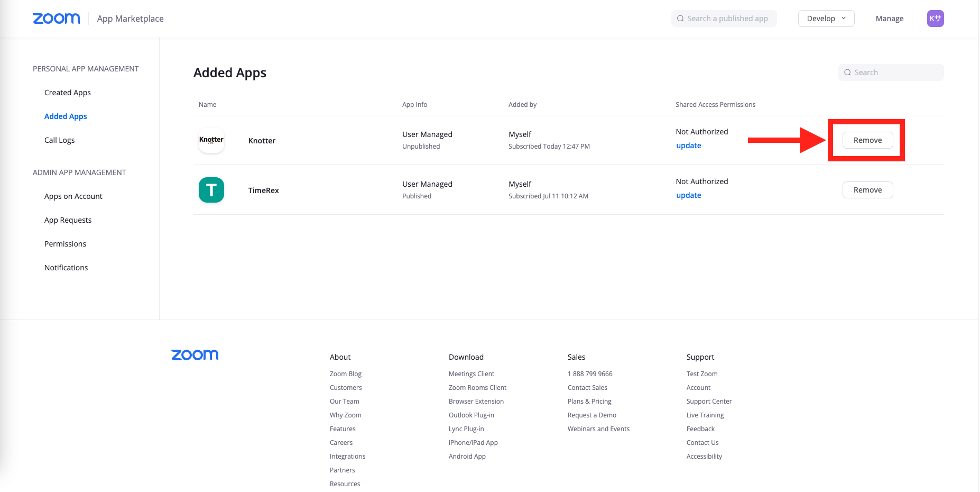
Task: Click the Zoom logo in header
Action: click(x=56, y=19)
